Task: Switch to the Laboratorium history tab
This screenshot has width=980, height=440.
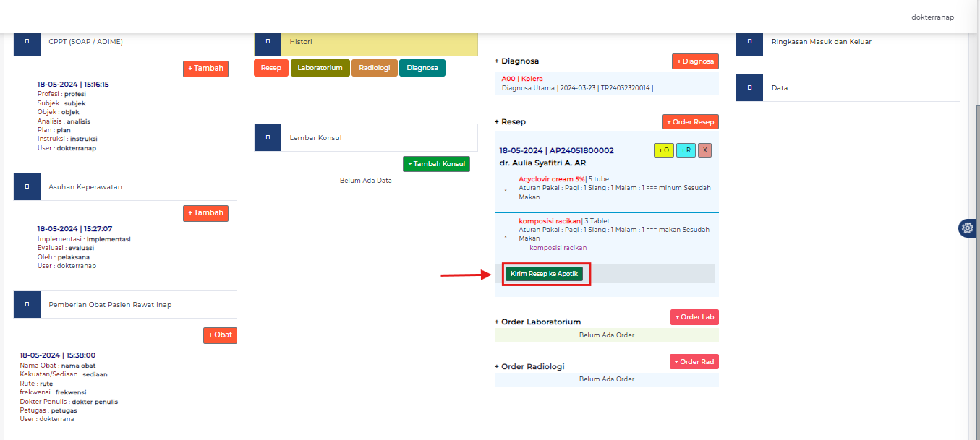Action: point(320,67)
